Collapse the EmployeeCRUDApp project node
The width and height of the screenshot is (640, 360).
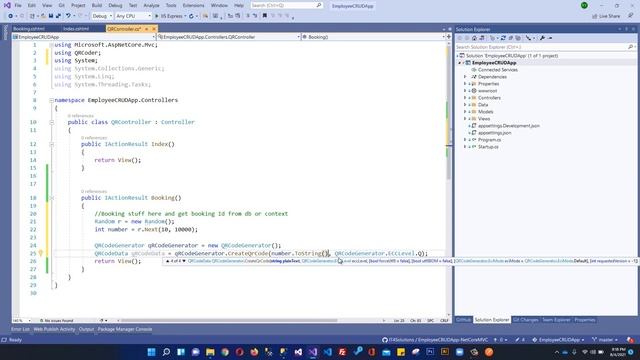pos(460,63)
